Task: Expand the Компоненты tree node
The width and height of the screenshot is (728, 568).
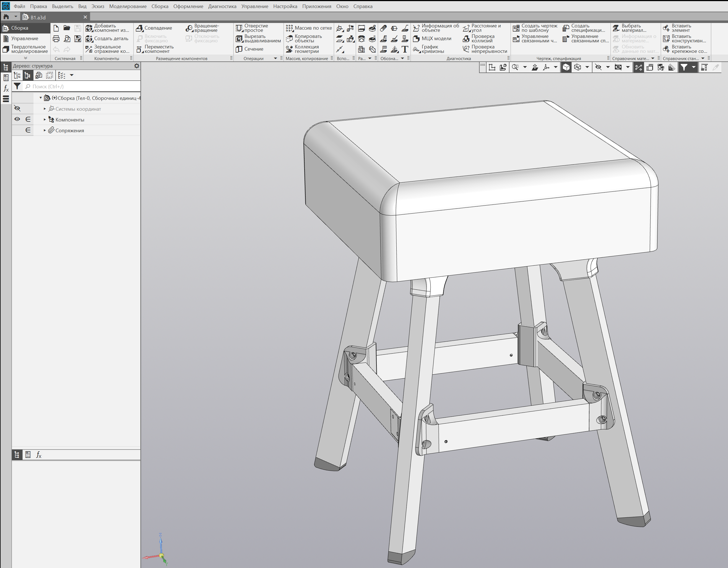Action: pyautogui.click(x=45, y=120)
